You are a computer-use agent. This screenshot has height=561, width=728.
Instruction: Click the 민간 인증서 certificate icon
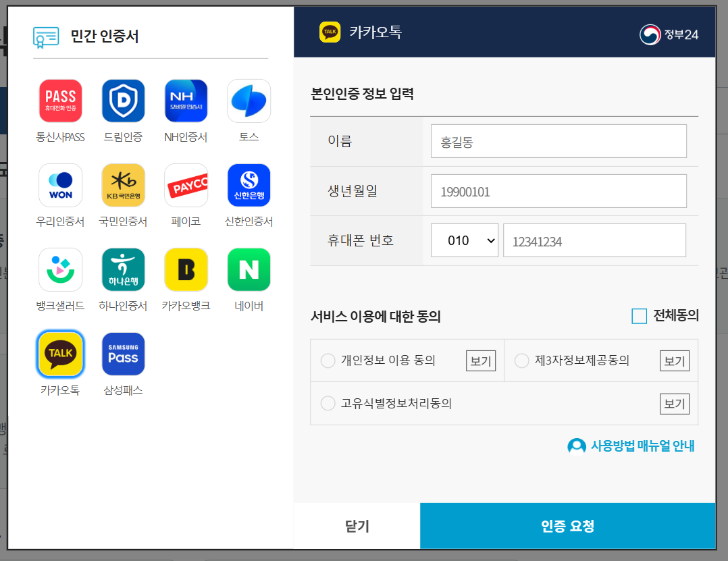46,37
